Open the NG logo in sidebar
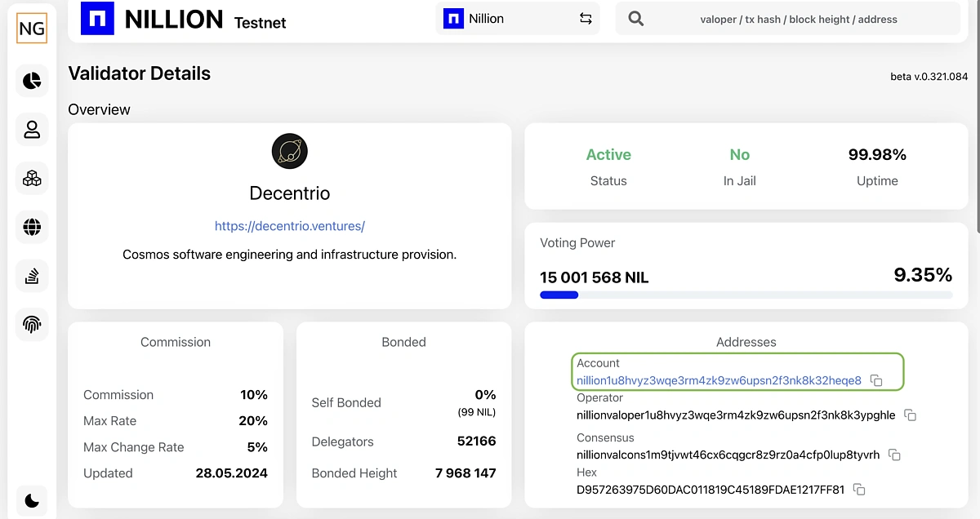Viewport: 980px width, 519px height. pos(32,28)
